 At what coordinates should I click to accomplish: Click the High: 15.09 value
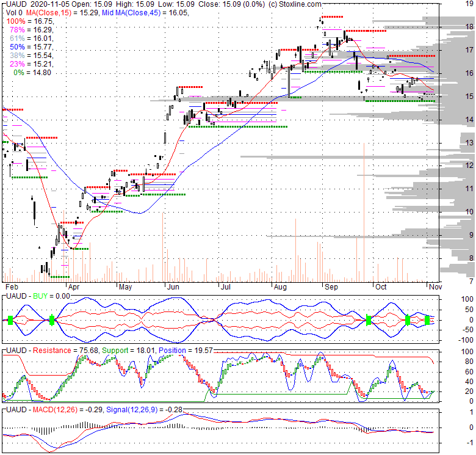[134, 4]
